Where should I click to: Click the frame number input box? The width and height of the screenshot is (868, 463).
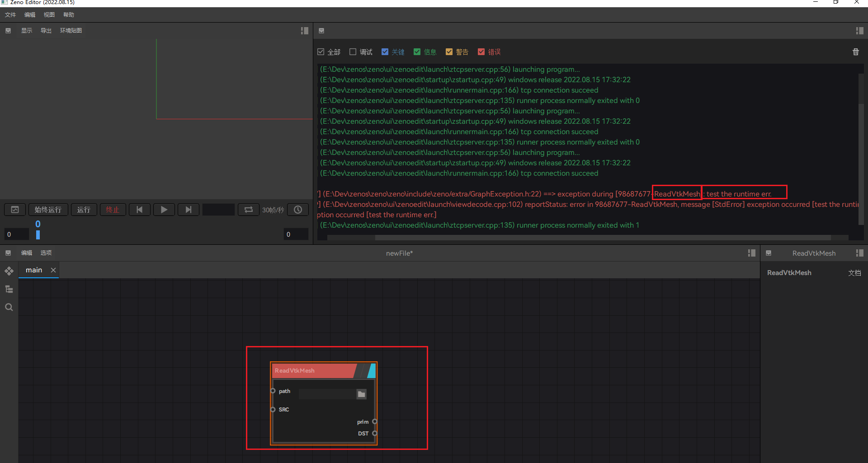[x=218, y=210]
